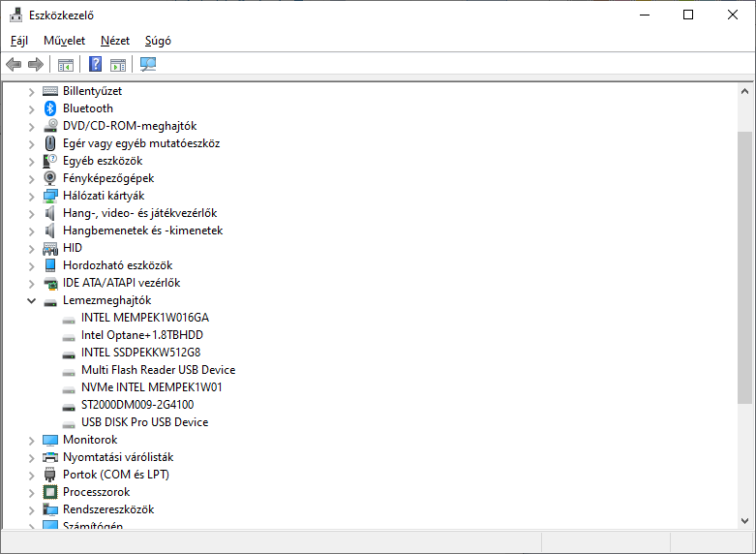Click speaker icon beside Hangbemenetek és -kimenetek

pyautogui.click(x=50, y=231)
